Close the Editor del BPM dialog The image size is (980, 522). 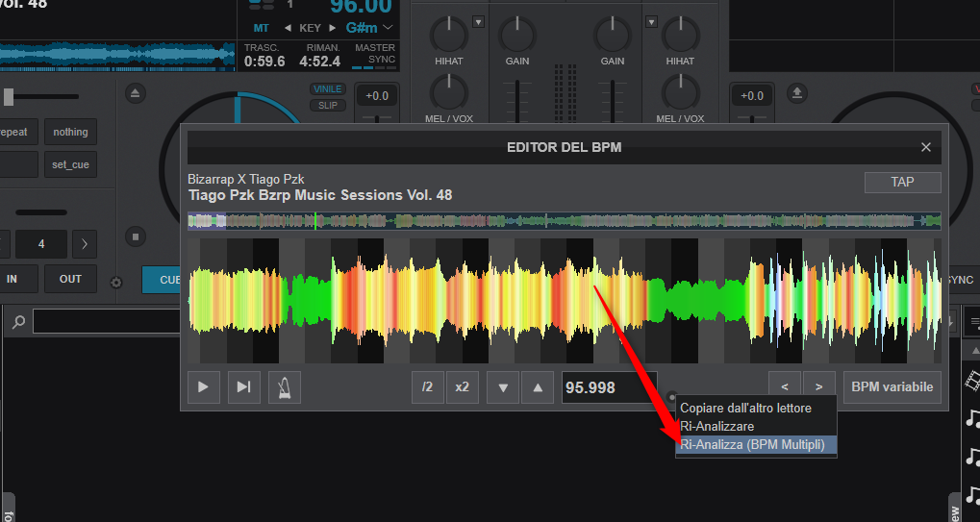coord(926,147)
